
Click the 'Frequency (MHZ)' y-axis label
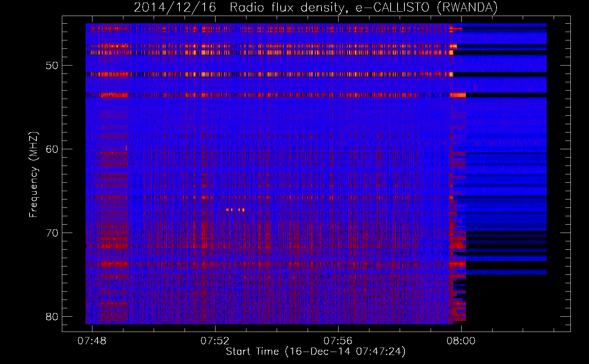click(33, 175)
